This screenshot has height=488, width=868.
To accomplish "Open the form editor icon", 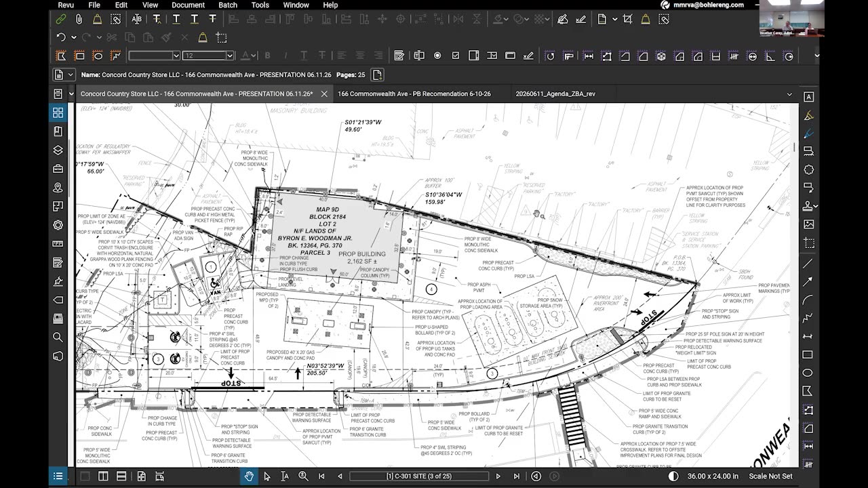I will tap(399, 56).
